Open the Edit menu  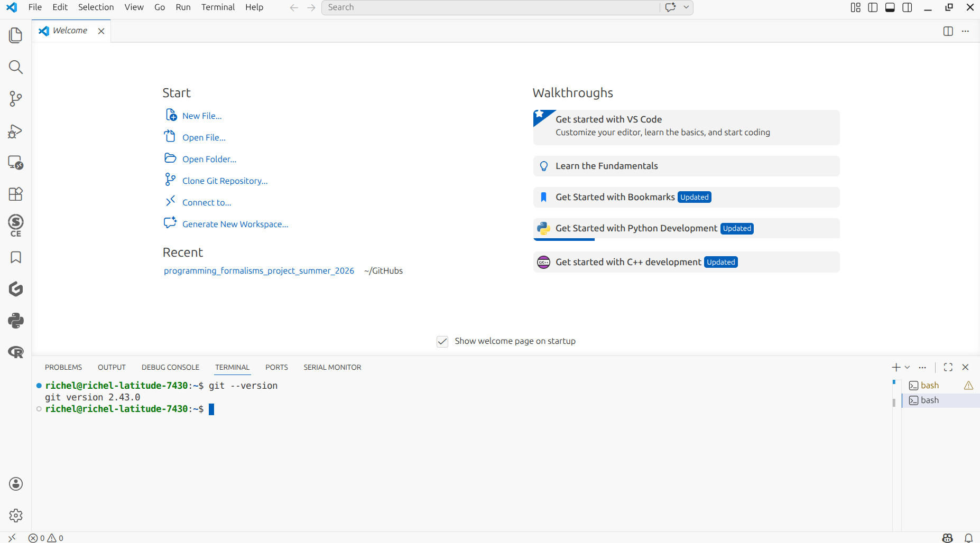[60, 7]
